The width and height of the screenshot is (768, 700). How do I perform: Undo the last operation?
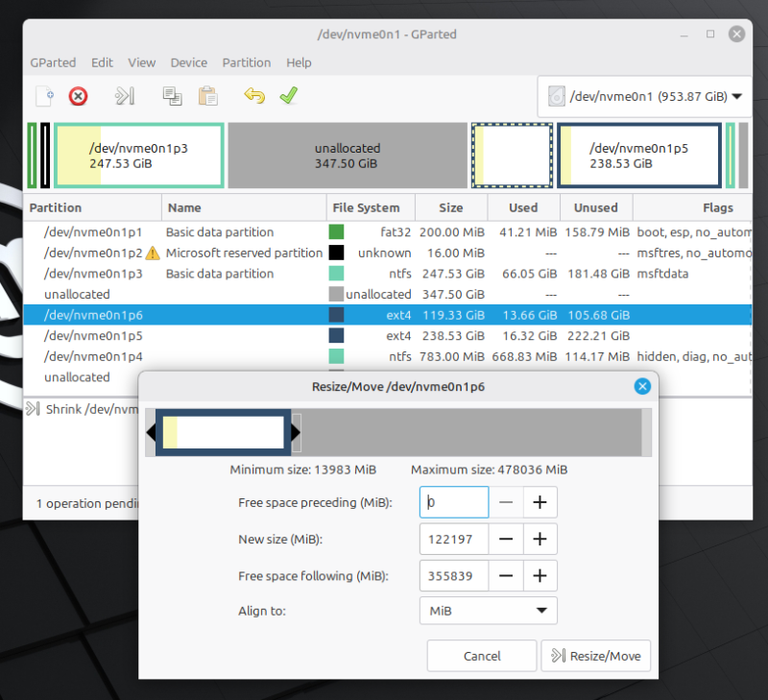point(253,96)
